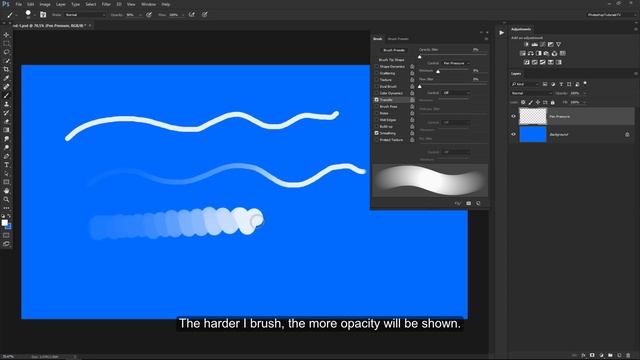Add a Vibrance adjustment
This screenshot has height=360, width=640.
coord(558,44)
